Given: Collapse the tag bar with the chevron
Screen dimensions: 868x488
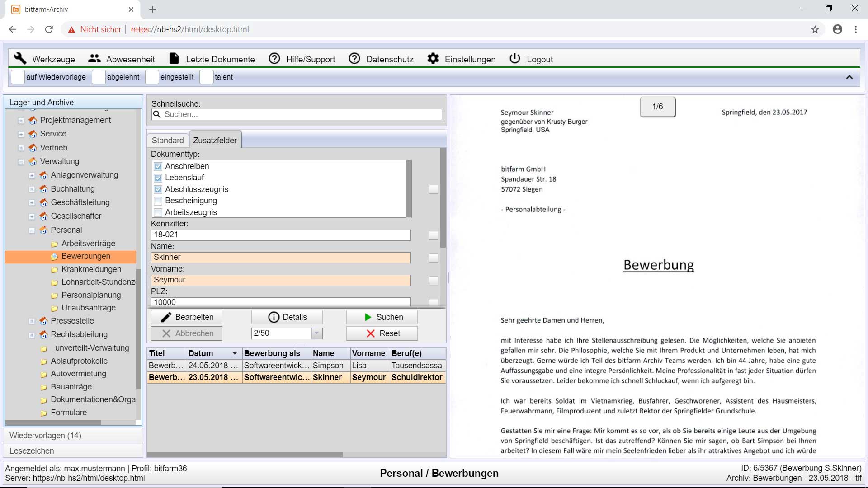Looking at the screenshot, I should pos(849,77).
